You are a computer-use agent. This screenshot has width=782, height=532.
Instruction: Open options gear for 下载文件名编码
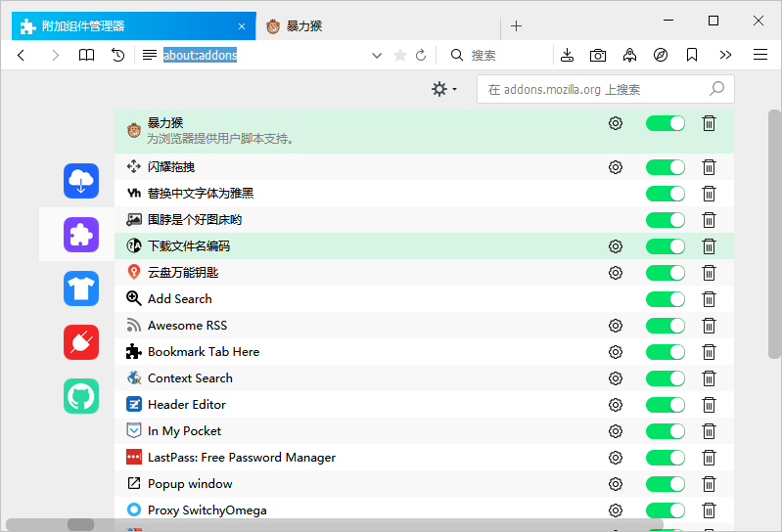(616, 246)
